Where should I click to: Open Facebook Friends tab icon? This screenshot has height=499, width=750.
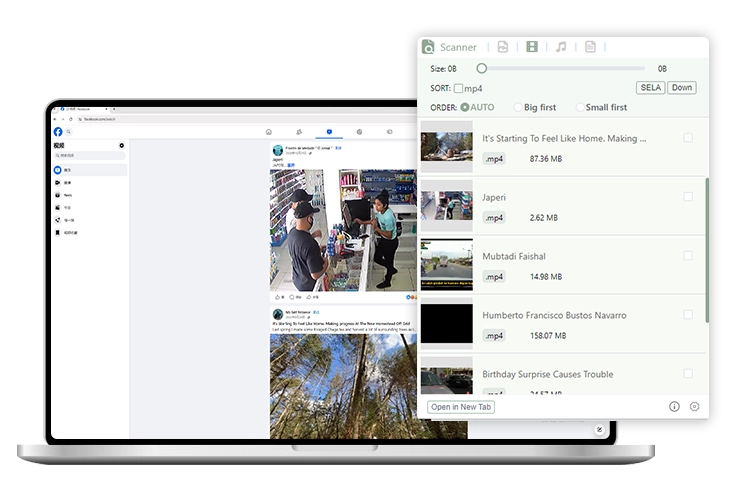tap(299, 132)
